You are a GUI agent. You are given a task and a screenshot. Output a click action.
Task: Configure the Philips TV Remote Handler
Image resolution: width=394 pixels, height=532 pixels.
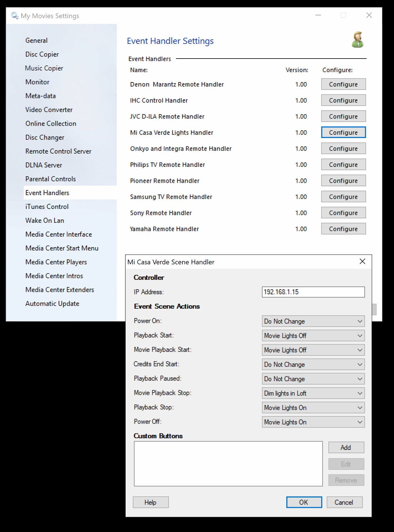pyautogui.click(x=343, y=164)
